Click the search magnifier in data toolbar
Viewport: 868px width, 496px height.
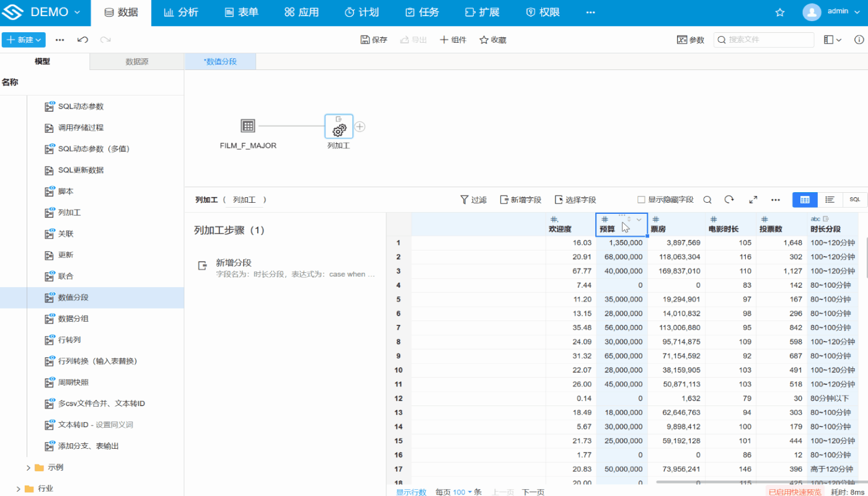(707, 200)
